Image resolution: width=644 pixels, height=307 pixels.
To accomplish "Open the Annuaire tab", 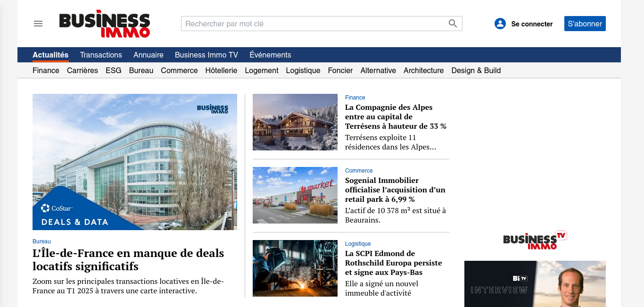I will click(x=149, y=55).
